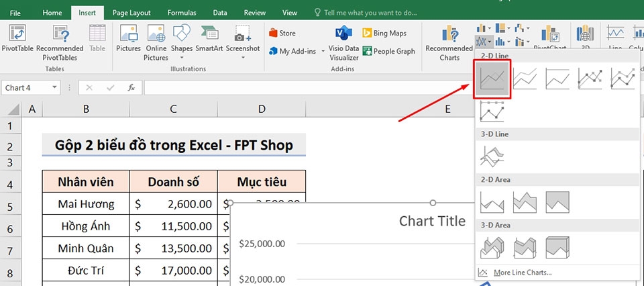Launch Visio Data Visualizer add-in
This screenshot has height=286, width=644.
343,43
